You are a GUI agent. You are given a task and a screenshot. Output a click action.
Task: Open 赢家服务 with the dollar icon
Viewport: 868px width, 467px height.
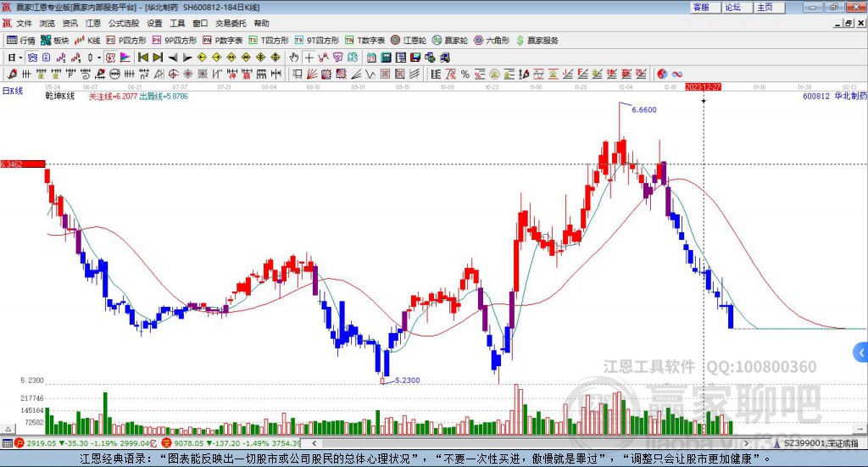(537, 41)
